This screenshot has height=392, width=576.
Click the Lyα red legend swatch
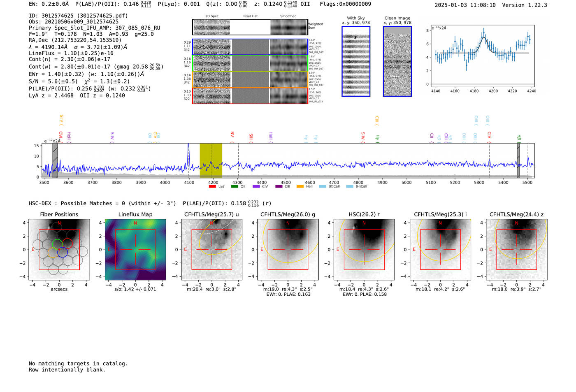212,186
